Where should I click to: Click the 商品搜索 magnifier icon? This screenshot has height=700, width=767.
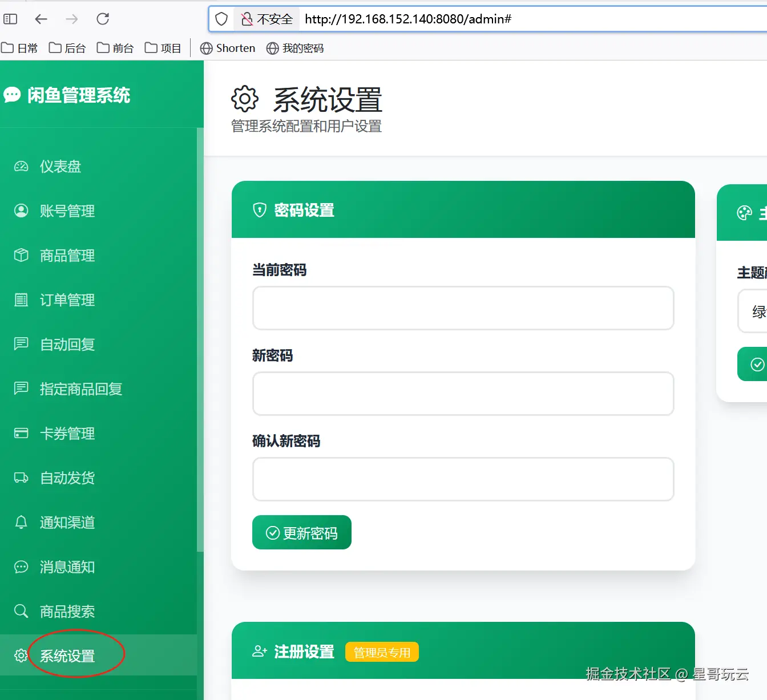point(21,611)
